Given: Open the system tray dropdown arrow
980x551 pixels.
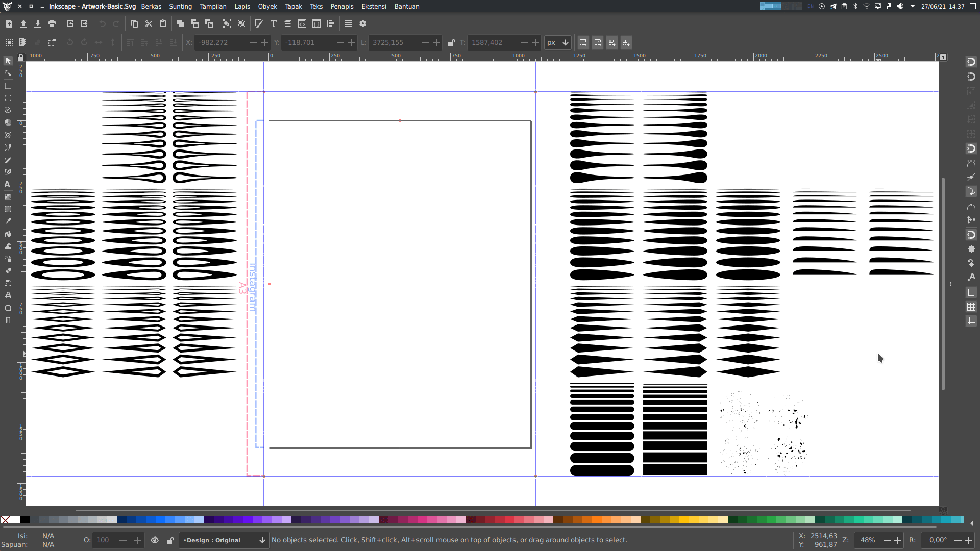Looking at the screenshot, I should 913,6.
